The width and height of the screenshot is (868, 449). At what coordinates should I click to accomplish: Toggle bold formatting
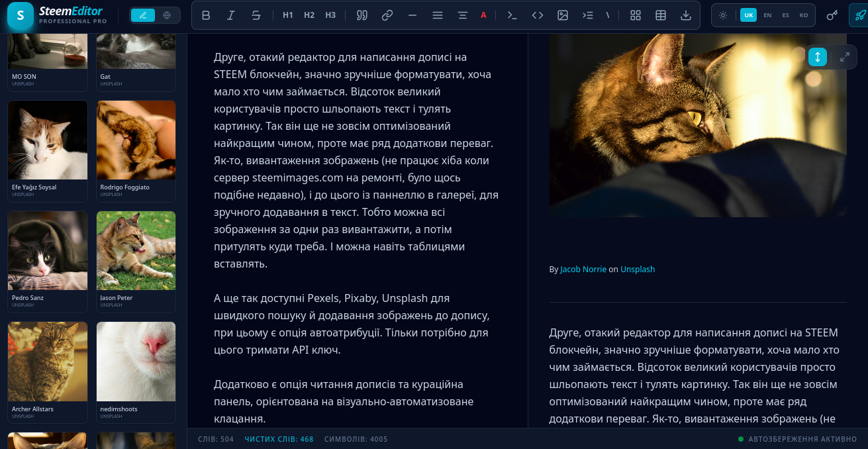tap(206, 15)
